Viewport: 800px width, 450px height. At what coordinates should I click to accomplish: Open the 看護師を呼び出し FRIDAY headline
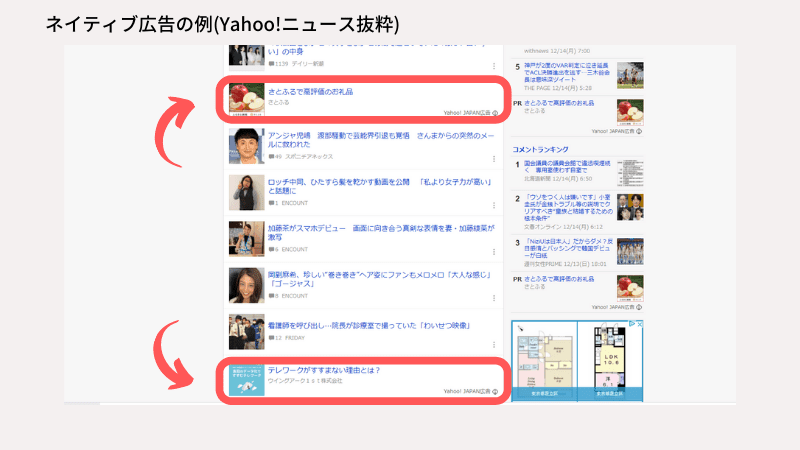(x=369, y=326)
